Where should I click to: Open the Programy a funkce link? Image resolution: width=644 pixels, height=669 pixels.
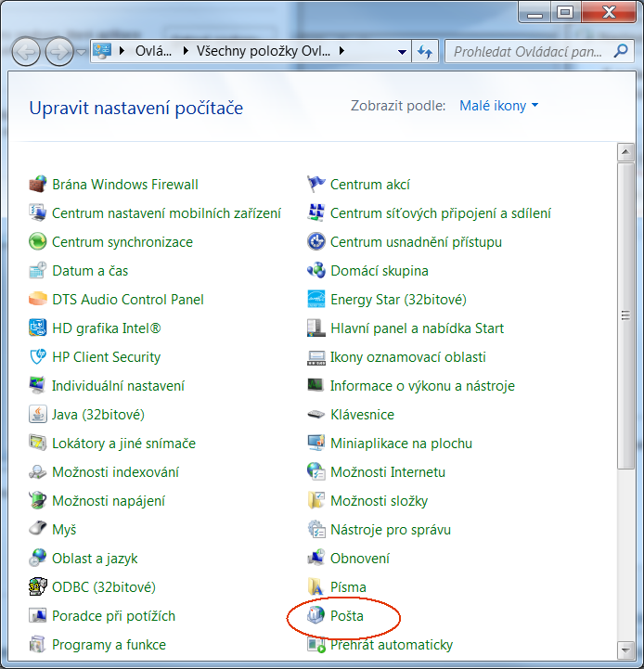click(109, 644)
